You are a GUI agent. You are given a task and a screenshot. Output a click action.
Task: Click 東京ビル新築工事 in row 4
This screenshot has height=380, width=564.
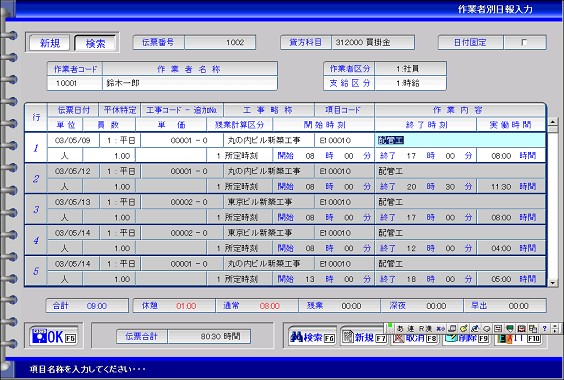click(x=269, y=233)
